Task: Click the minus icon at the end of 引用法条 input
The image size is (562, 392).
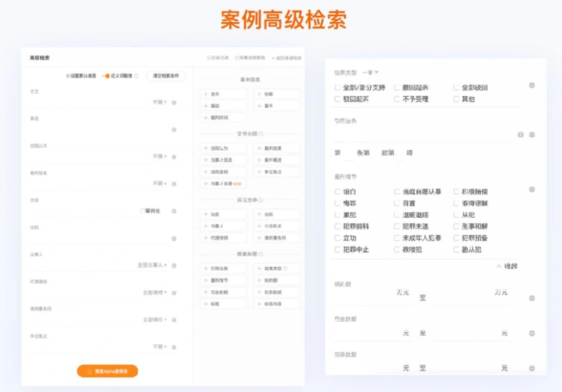Action: [532, 134]
